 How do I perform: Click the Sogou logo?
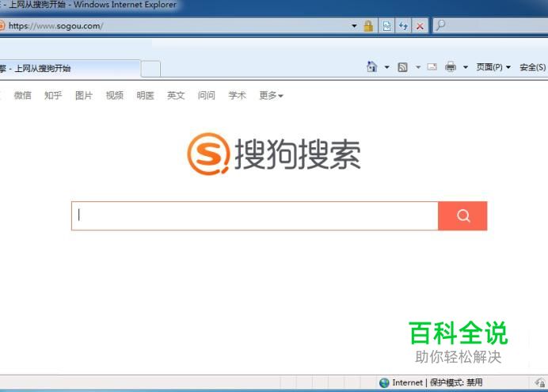[274, 154]
